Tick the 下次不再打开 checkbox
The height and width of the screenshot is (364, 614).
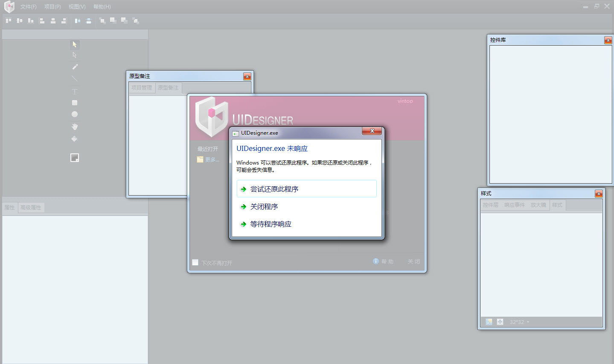[x=195, y=263]
